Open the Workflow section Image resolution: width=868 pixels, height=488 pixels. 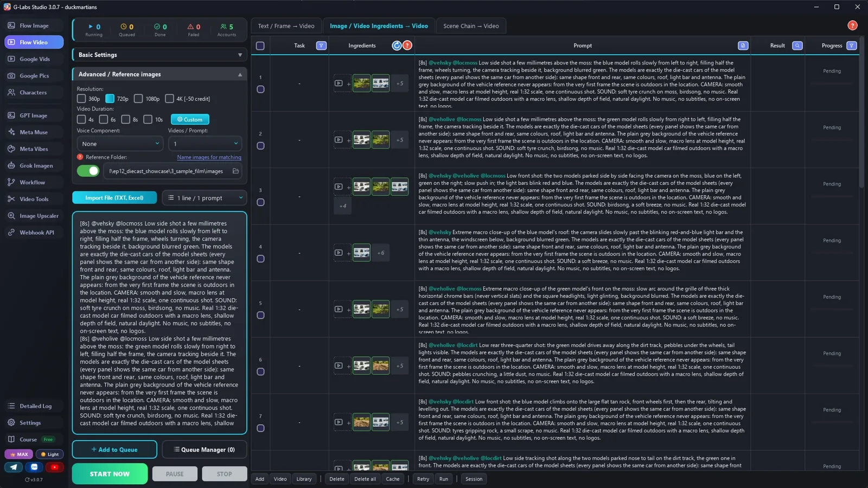tap(34, 183)
